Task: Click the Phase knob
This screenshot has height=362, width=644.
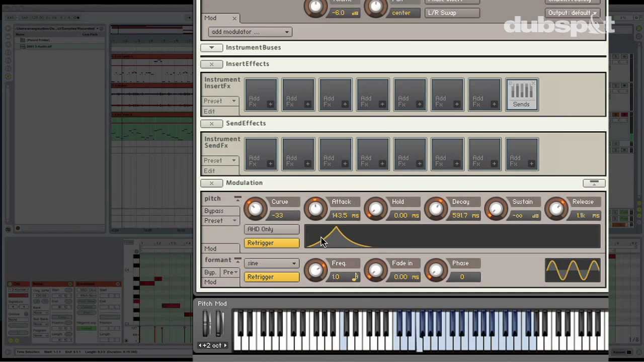Action: pos(436,270)
